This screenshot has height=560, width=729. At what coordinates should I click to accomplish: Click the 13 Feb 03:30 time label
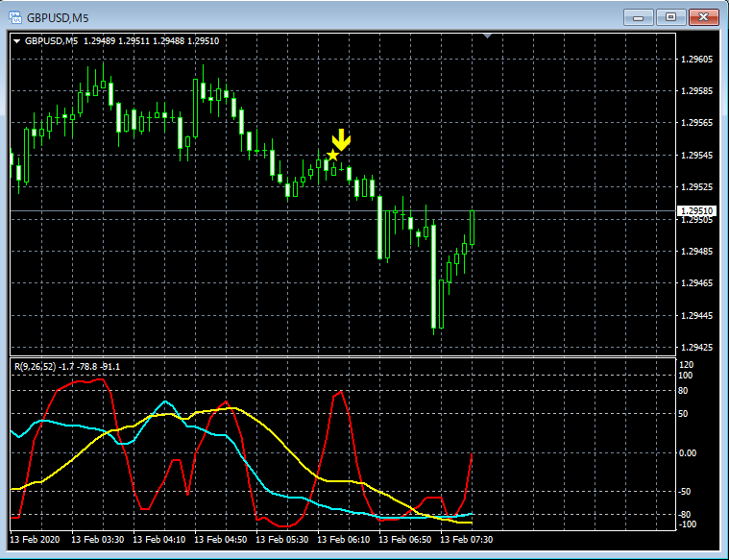98,540
